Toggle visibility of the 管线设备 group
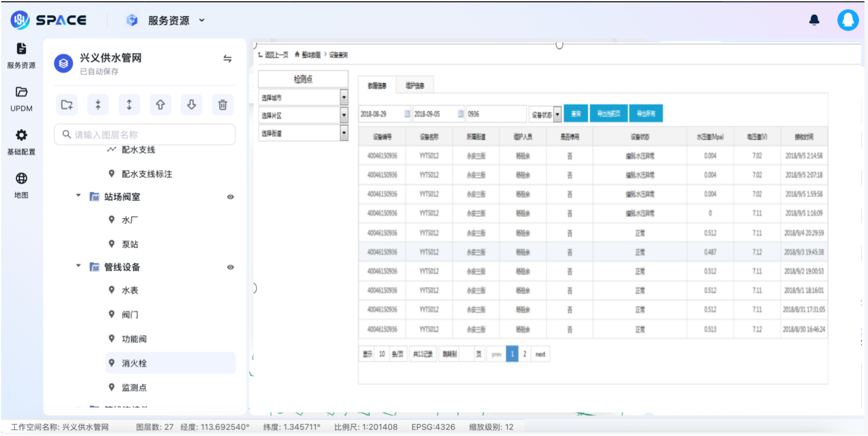868x436 pixels. click(x=231, y=267)
